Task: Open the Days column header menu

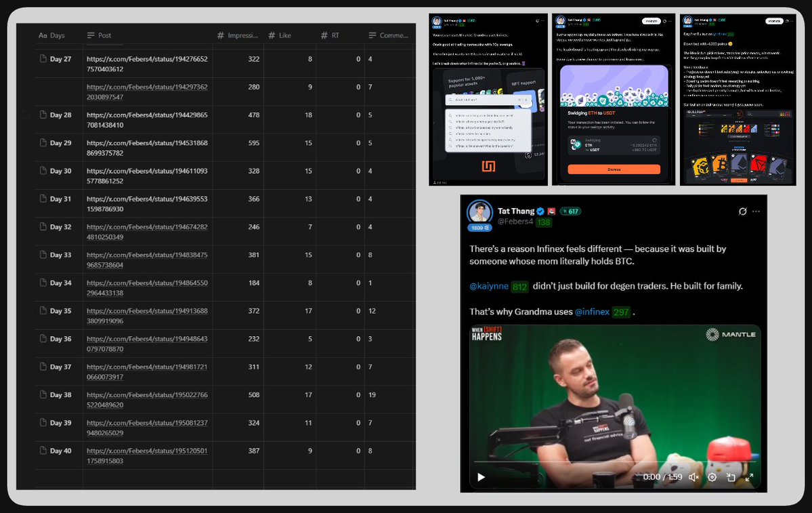Action: click(51, 35)
